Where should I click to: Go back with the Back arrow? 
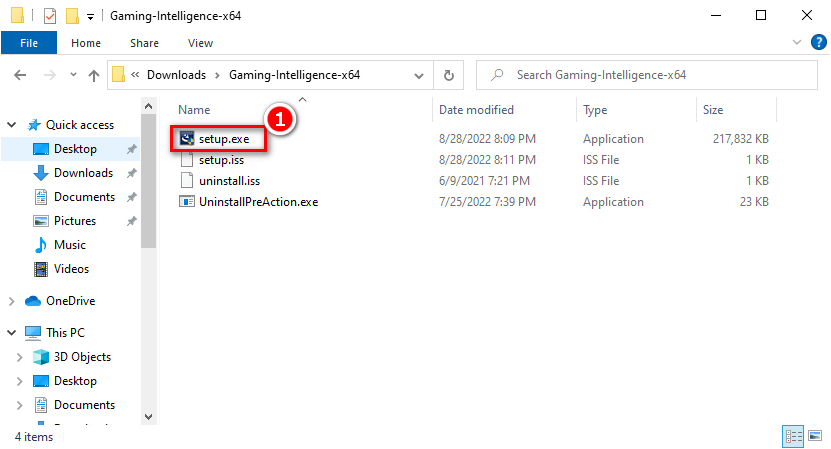coord(20,75)
